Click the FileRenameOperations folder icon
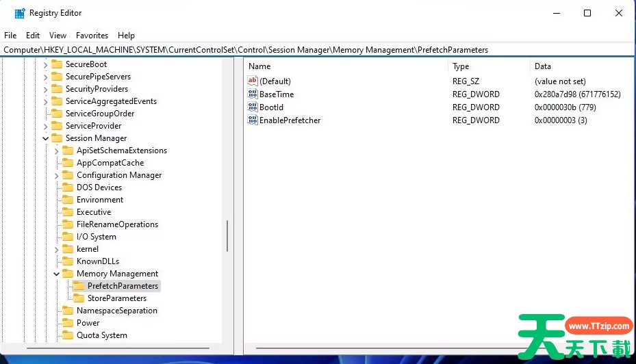 pyautogui.click(x=68, y=224)
